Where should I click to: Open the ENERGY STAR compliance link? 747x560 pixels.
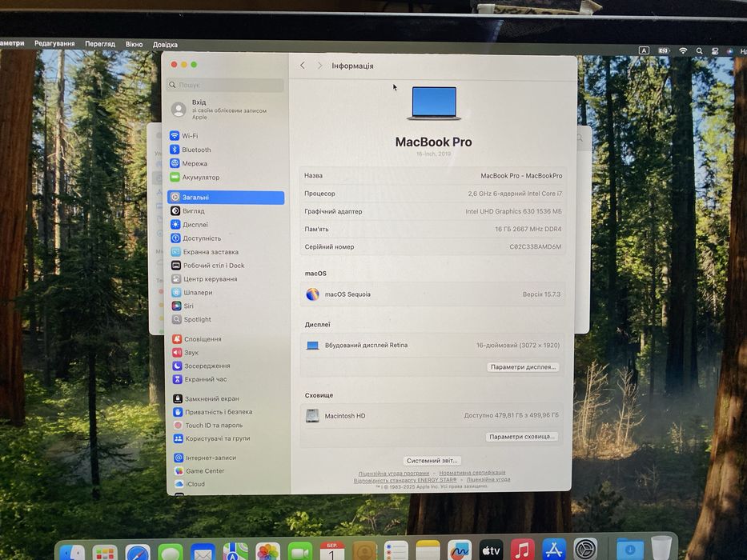click(x=405, y=480)
